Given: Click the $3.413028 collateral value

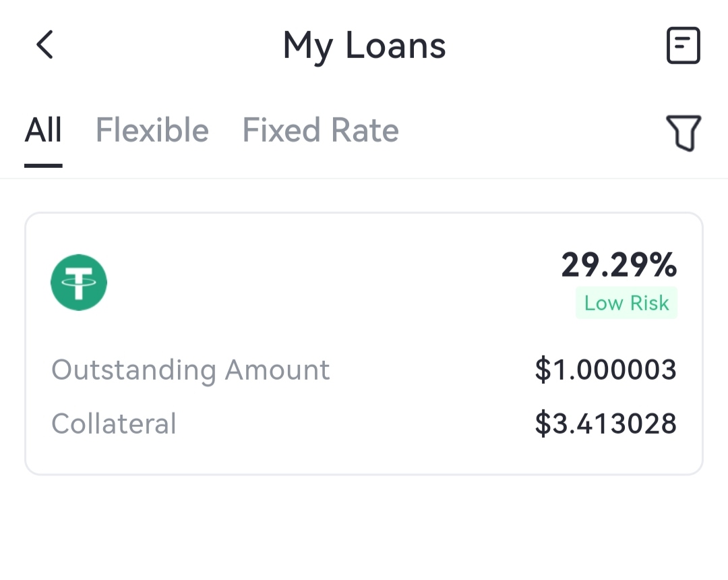Looking at the screenshot, I should tap(605, 424).
